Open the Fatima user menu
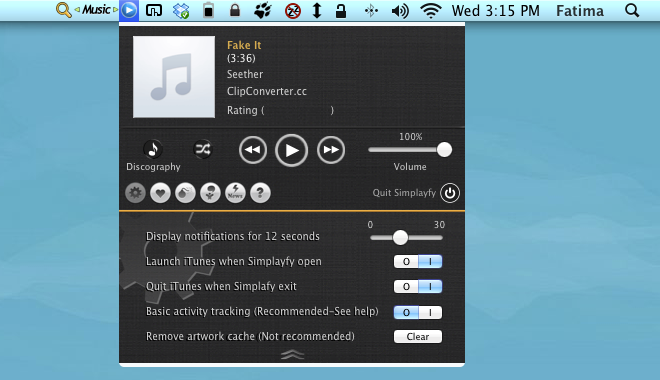The image size is (660, 380). tap(580, 11)
